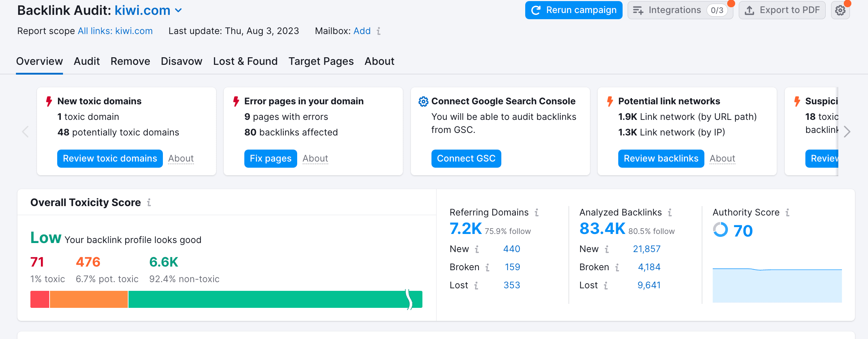This screenshot has height=339, width=868.
Task: Open the About tab
Action: click(379, 61)
